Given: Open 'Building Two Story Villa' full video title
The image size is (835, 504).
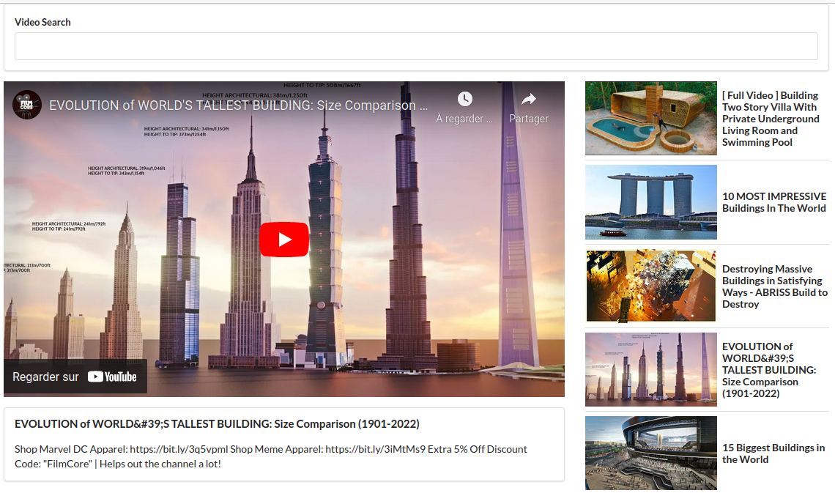Looking at the screenshot, I should click(x=771, y=119).
